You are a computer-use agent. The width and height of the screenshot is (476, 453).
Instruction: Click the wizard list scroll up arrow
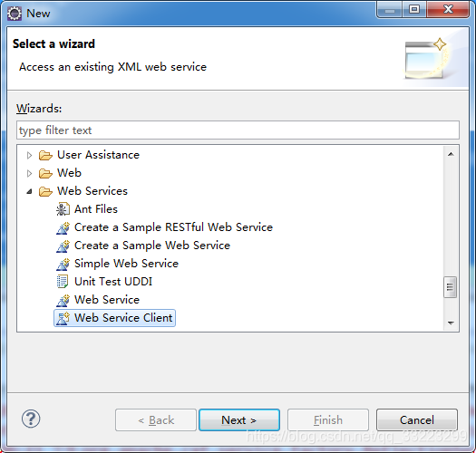pyautogui.click(x=451, y=154)
